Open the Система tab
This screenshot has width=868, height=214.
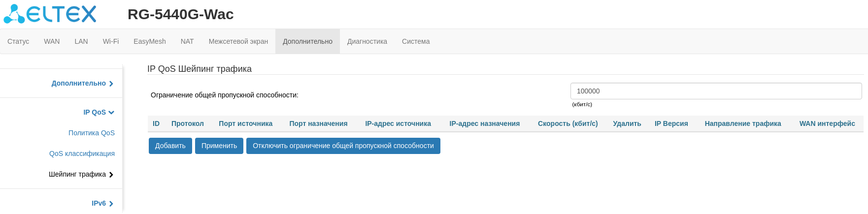tap(416, 41)
